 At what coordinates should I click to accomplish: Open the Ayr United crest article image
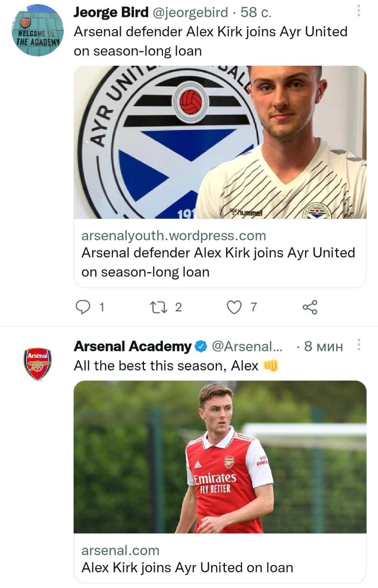pos(220,142)
